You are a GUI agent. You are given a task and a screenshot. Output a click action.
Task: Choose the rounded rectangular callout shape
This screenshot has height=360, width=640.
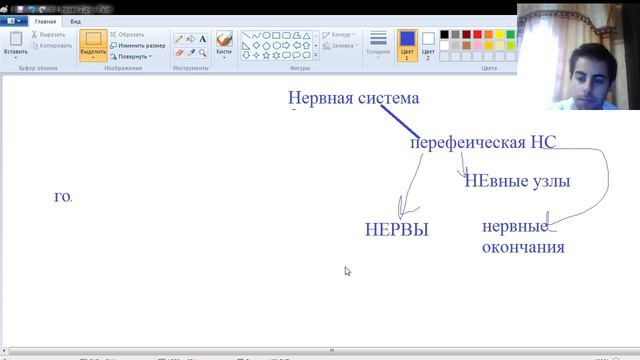[286, 55]
